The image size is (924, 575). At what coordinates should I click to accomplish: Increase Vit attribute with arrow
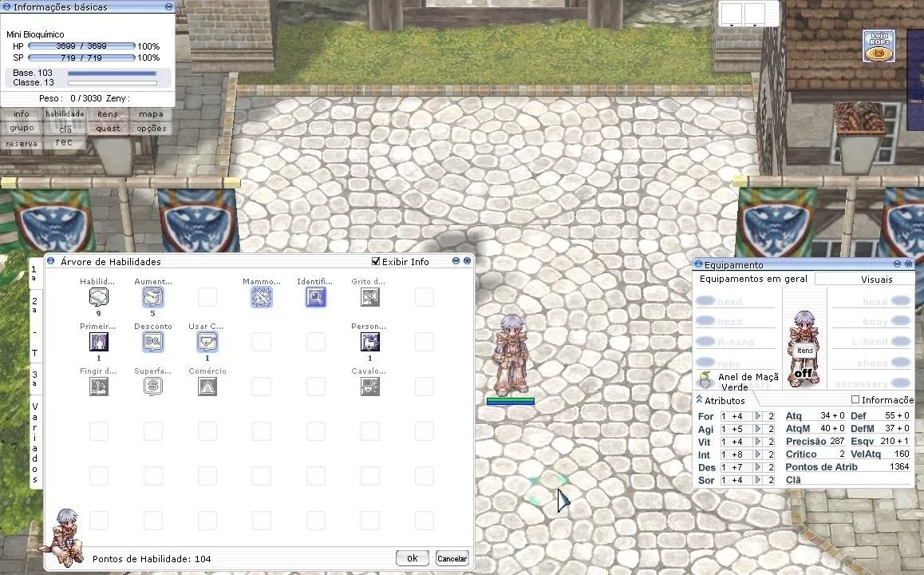(758, 442)
